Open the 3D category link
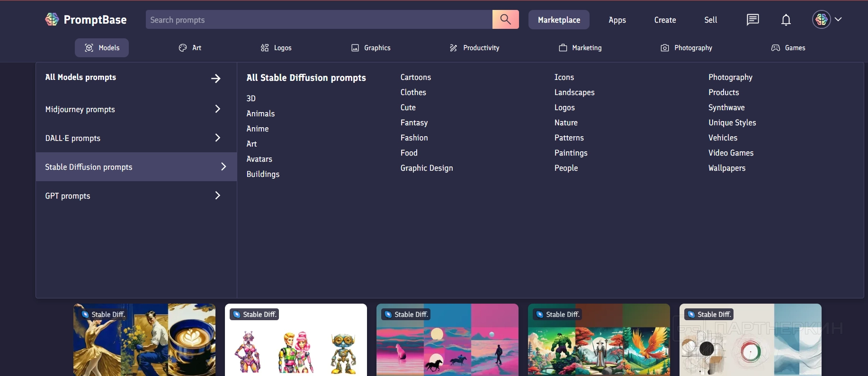868x376 pixels. (x=251, y=98)
